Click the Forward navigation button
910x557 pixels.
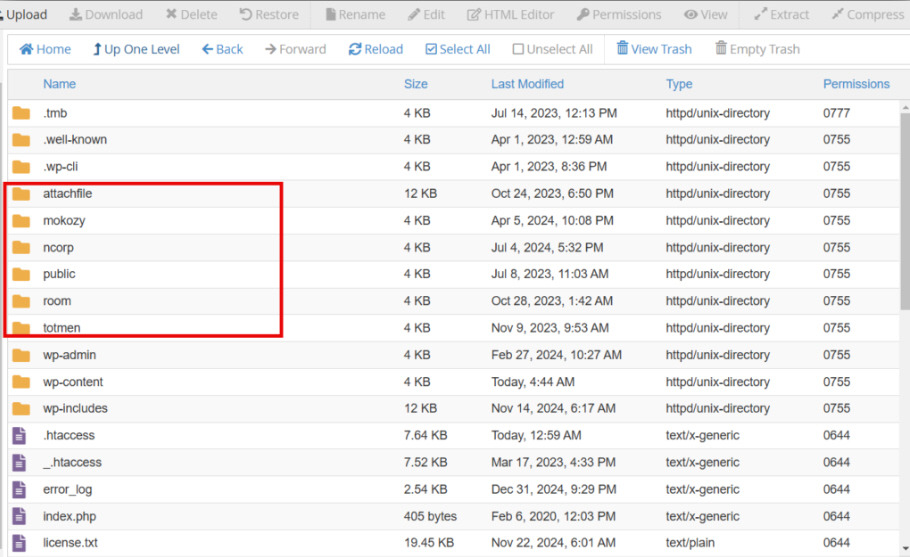(x=295, y=49)
